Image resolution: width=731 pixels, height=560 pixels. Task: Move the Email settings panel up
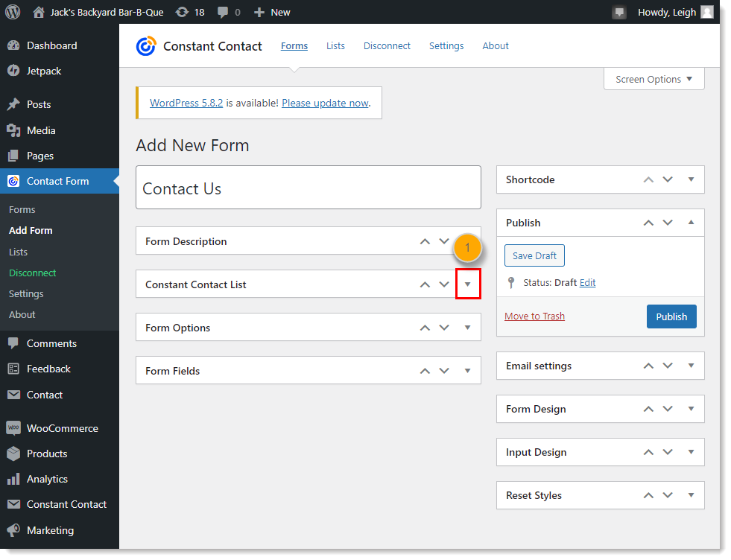648,366
